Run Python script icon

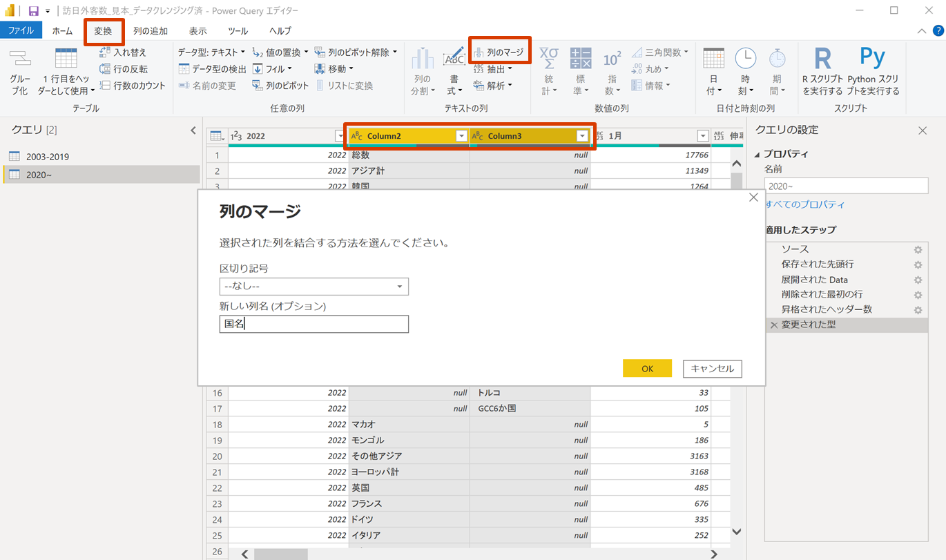tap(873, 58)
